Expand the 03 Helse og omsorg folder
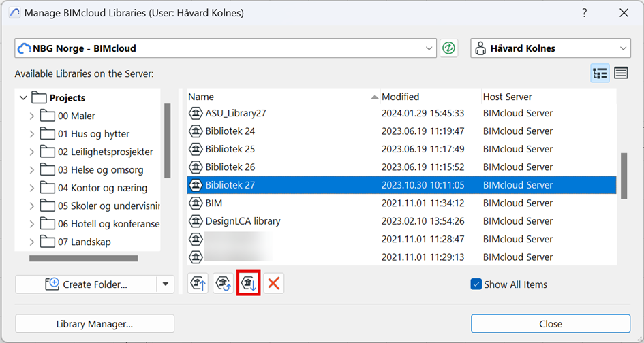 pos(32,170)
